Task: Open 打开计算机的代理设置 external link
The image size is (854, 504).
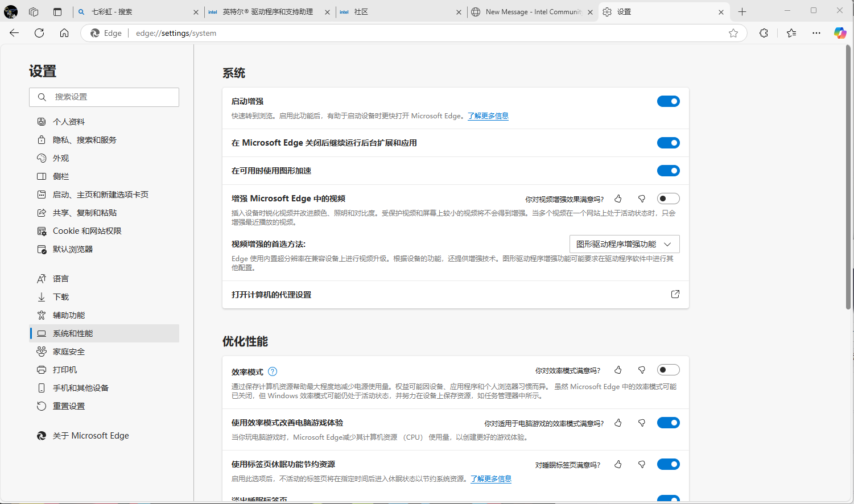Action: coord(675,294)
